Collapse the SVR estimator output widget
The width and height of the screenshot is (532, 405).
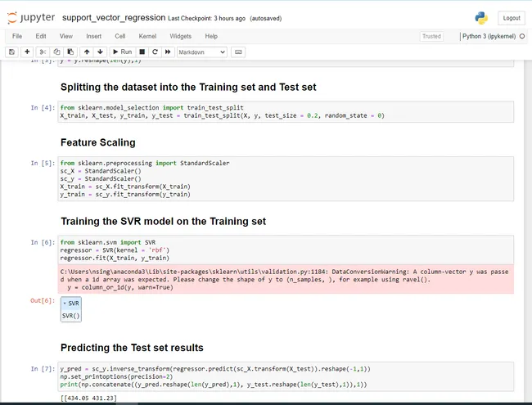71,304
